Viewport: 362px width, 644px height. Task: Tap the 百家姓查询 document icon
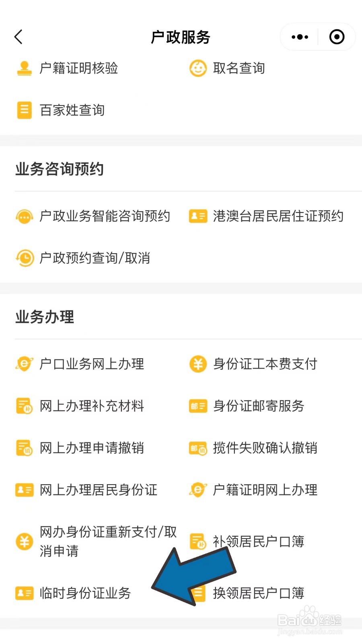point(24,110)
